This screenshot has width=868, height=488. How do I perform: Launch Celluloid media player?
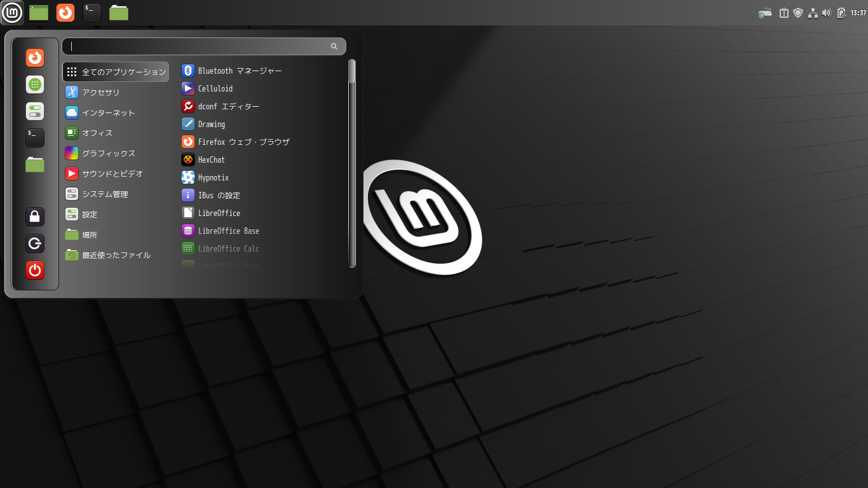coord(263,88)
